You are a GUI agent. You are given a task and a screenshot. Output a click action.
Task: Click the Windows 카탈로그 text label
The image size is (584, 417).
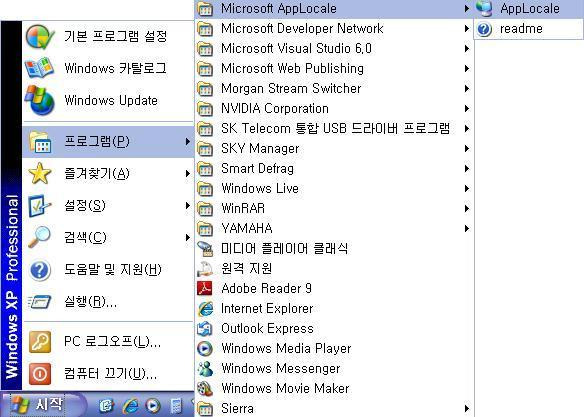[x=115, y=68]
